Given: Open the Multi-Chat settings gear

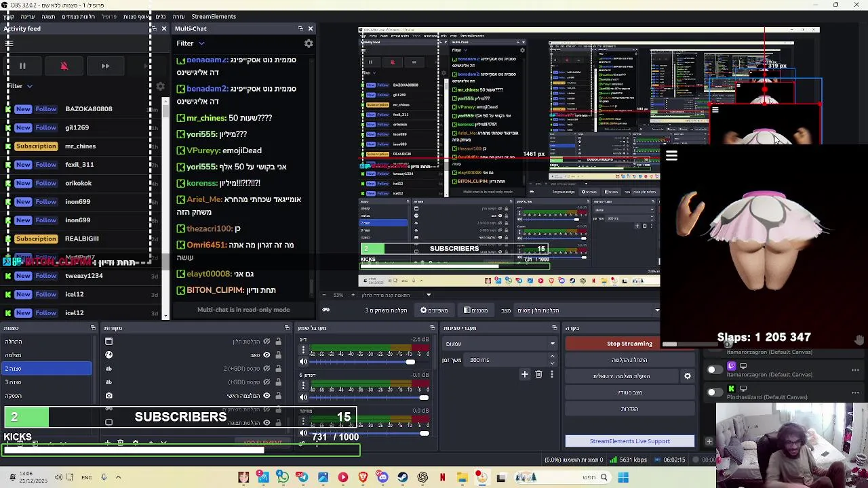Looking at the screenshot, I should [309, 43].
